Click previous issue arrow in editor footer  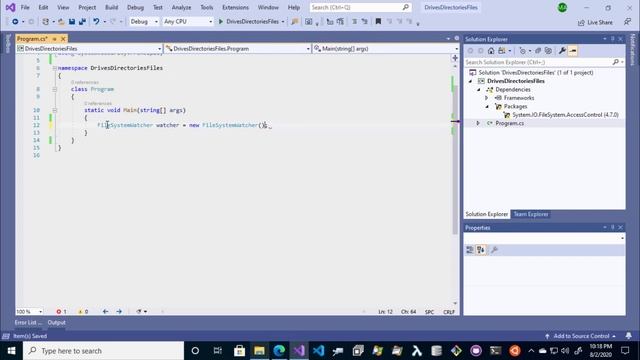[105, 311]
